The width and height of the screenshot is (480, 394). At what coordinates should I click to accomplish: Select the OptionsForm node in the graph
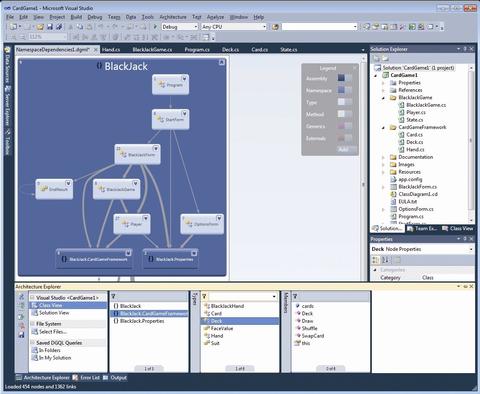(202, 224)
